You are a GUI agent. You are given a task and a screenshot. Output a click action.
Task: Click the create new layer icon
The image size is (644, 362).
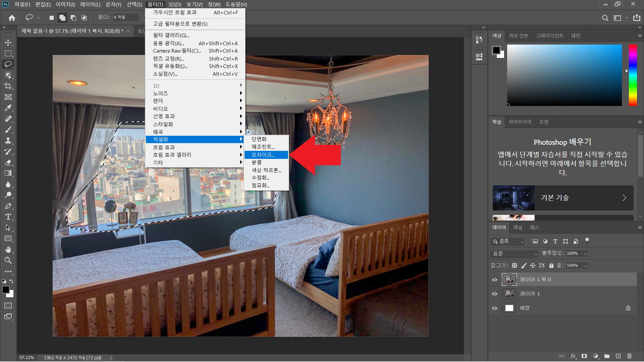pos(618,356)
